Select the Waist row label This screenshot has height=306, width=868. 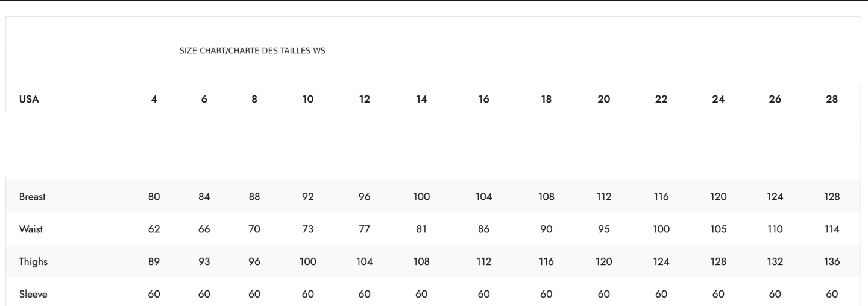[31, 229]
